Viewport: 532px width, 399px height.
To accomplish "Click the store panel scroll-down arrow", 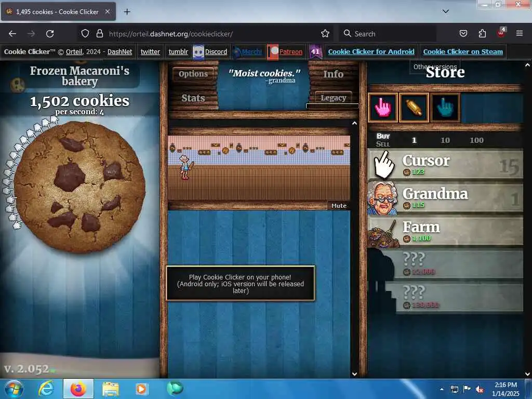I will [x=528, y=374].
